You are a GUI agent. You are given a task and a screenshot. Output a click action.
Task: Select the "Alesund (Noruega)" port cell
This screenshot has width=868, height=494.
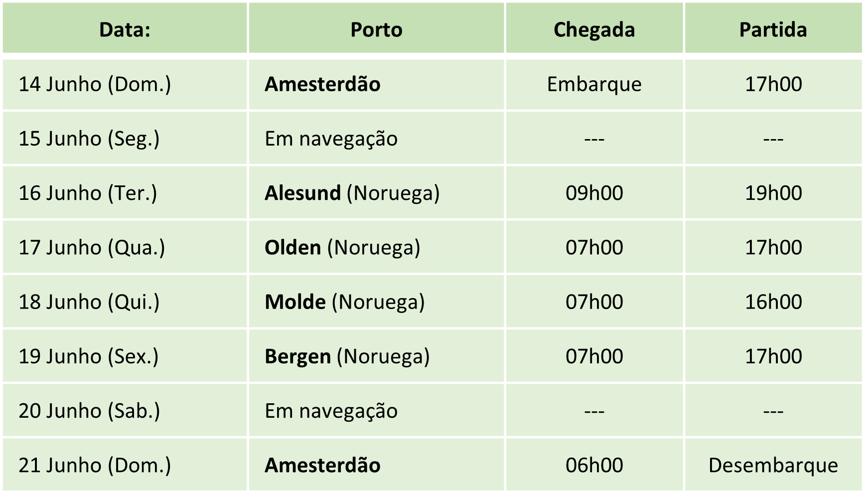pyautogui.click(x=352, y=193)
